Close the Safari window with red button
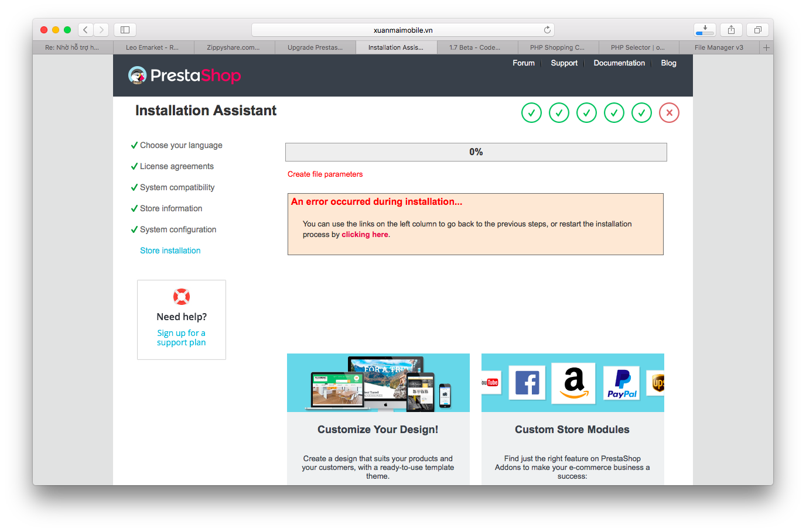 [x=44, y=30]
